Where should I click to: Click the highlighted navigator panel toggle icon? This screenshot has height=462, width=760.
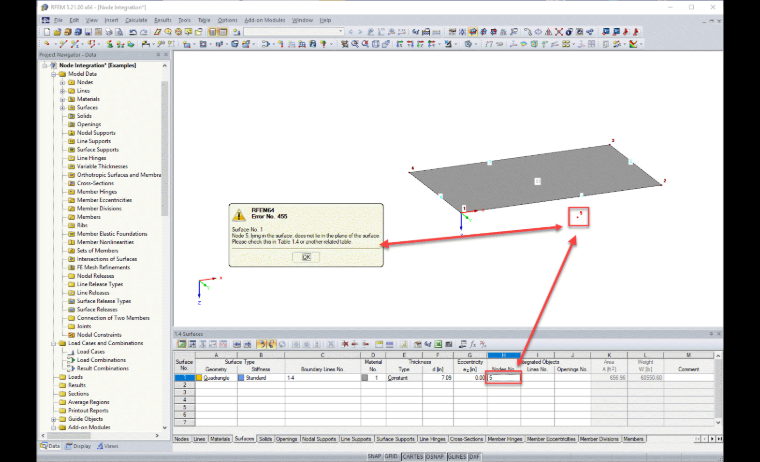(x=212, y=32)
